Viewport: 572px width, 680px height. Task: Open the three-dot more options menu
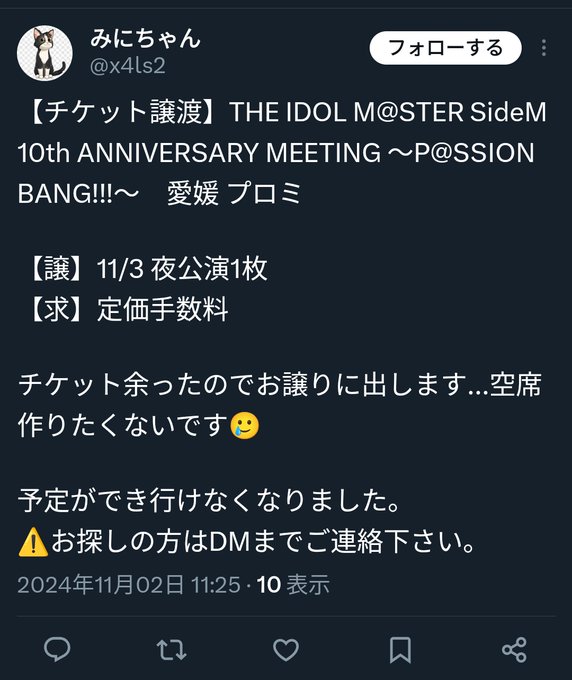[x=544, y=48]
